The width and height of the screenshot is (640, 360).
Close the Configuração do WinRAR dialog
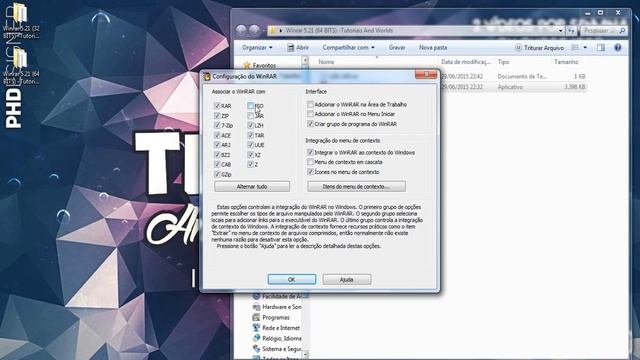coord(426,74)
